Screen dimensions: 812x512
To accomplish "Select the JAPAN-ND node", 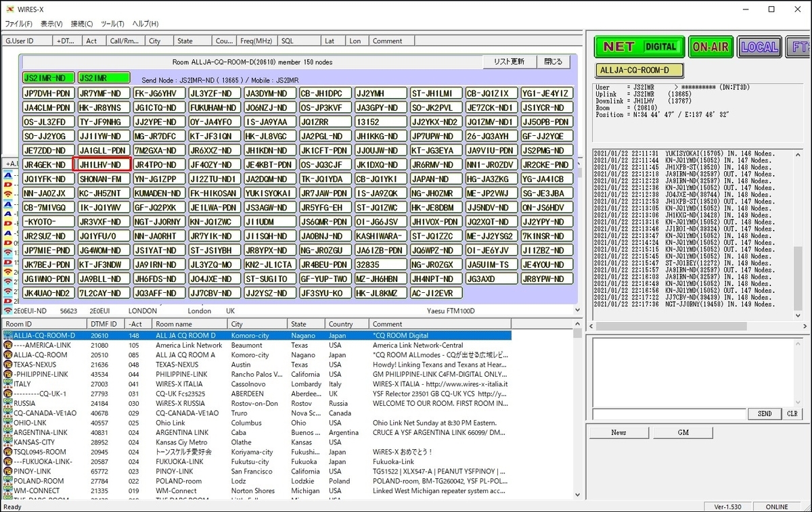I will 436,179.
